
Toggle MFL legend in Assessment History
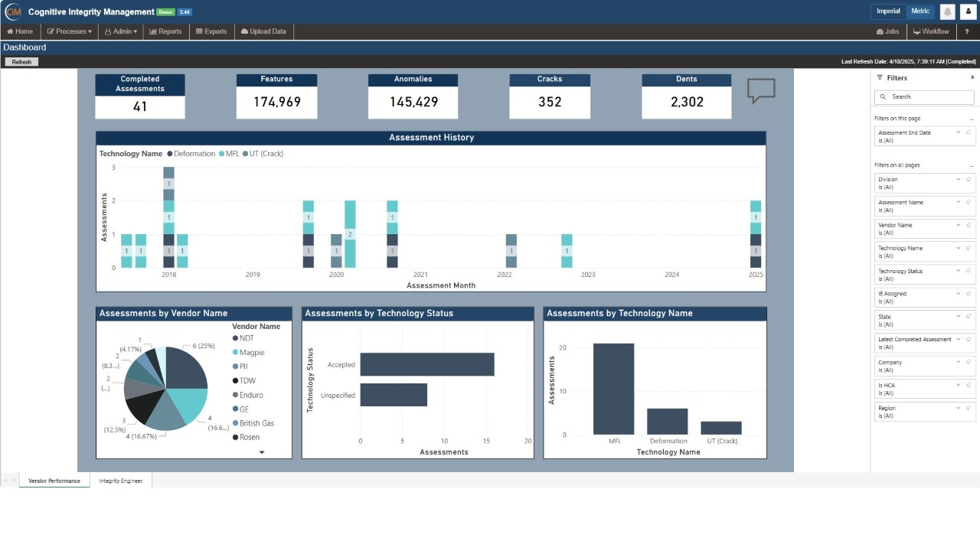pos(229,154)
